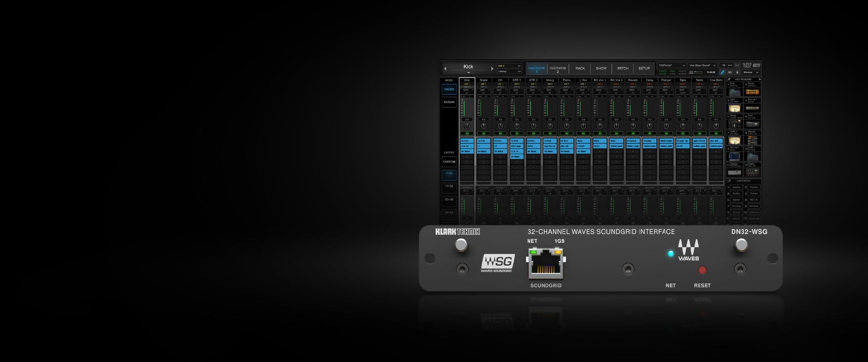Screen dimensions: 868x362
Task: Go to previous rack with left arrow
Action: coord(445,69)
